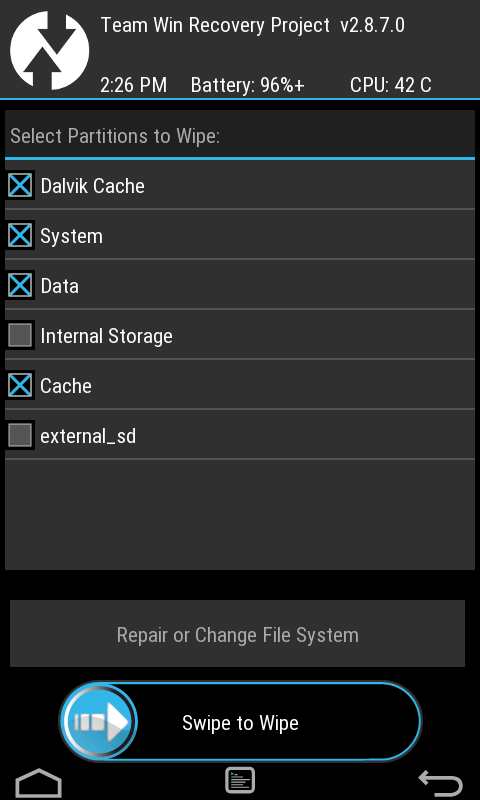Uncheck the Dalvik Cache checkbox

pos(20,185)
